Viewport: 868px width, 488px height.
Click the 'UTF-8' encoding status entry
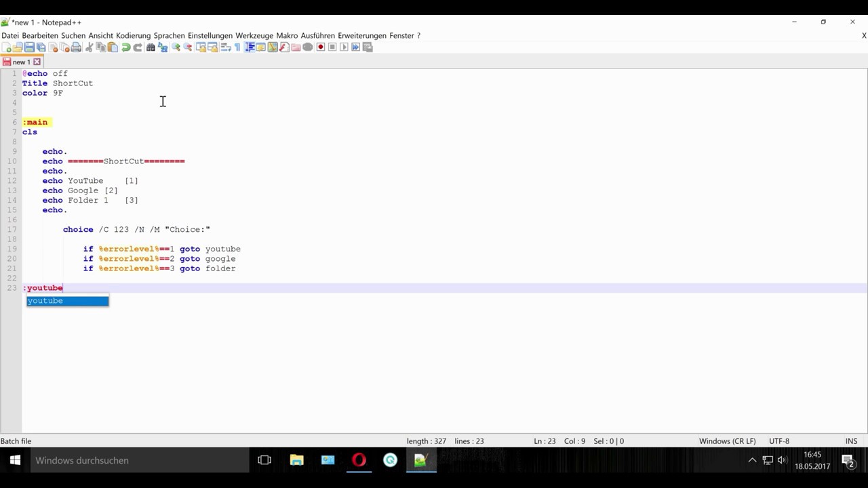tap(779, 441)
